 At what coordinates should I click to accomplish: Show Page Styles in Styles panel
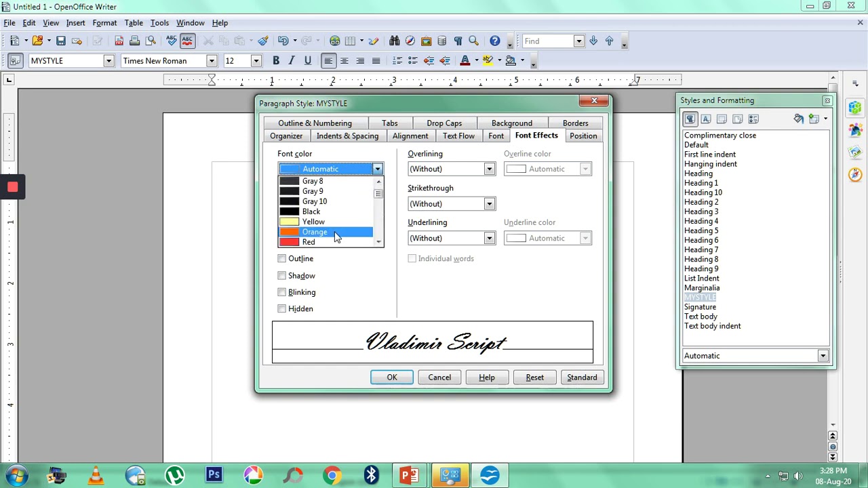coord(737,119)
